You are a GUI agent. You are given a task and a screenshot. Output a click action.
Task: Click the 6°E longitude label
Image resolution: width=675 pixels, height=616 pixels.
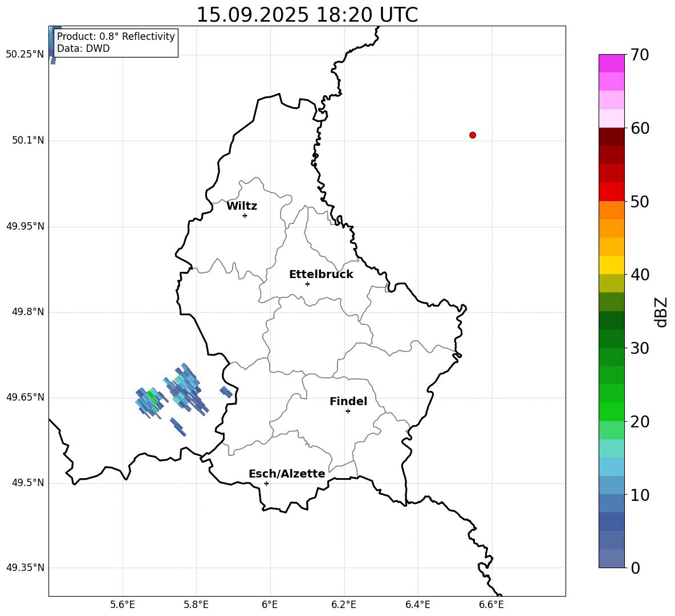[270, 605]
